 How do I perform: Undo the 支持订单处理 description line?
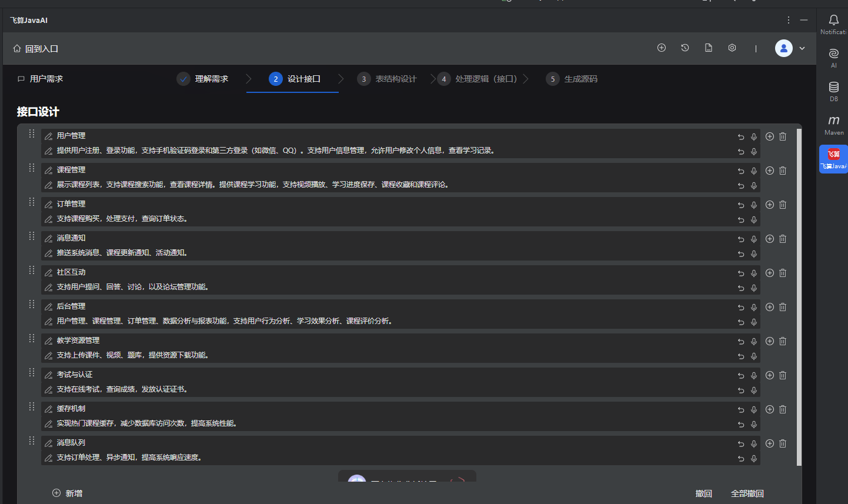pos(741,459)
